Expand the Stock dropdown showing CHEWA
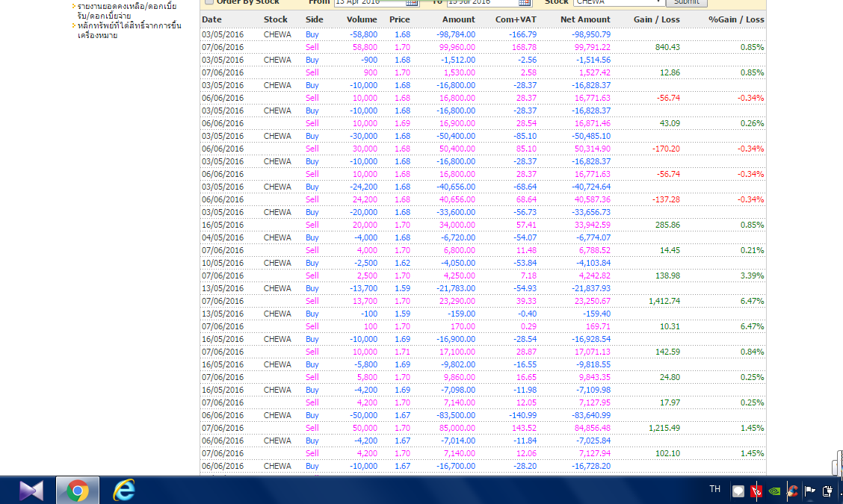 619,3
